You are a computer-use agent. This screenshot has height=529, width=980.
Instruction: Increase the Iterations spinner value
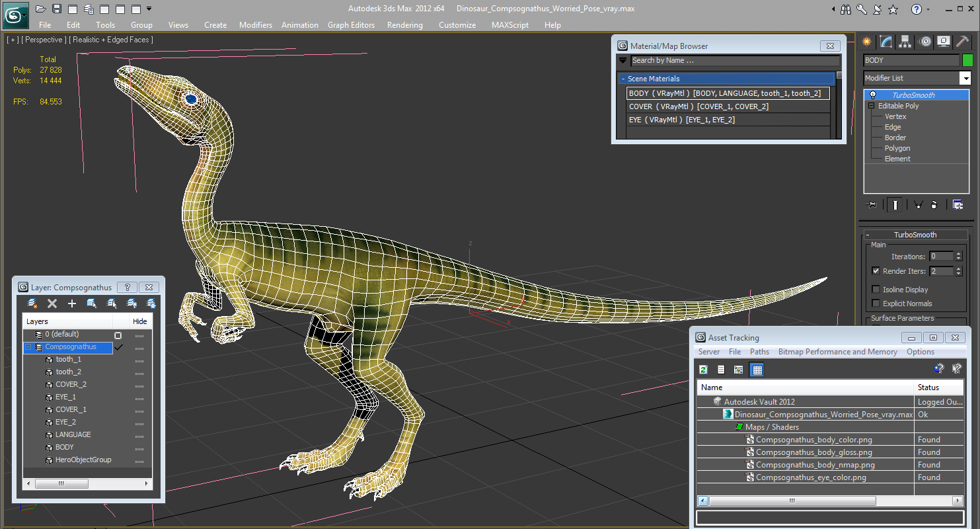(x=959, y=254)
